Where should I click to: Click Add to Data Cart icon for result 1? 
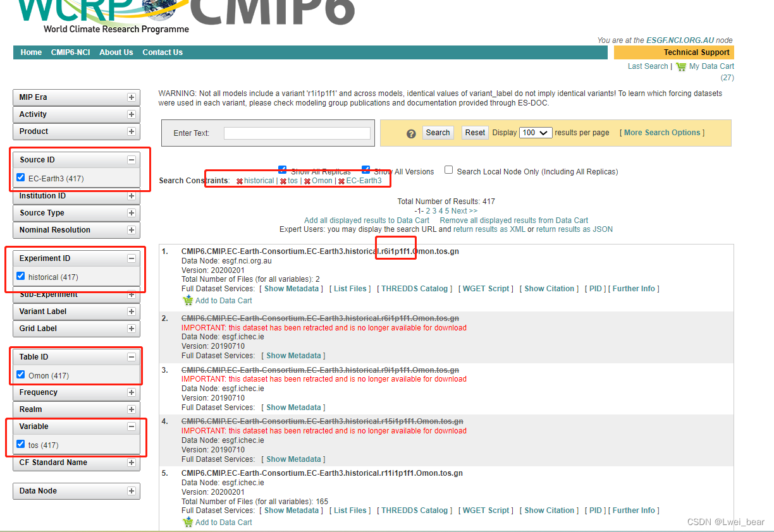[187, 300]
